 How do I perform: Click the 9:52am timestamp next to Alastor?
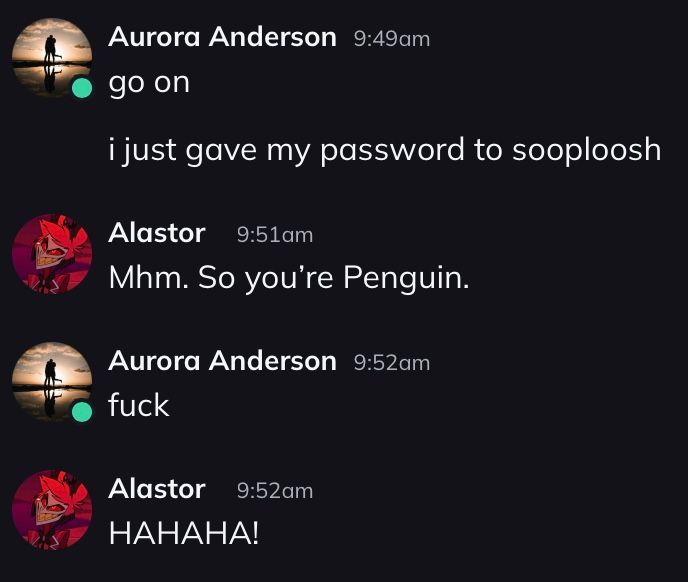[275, 491]
